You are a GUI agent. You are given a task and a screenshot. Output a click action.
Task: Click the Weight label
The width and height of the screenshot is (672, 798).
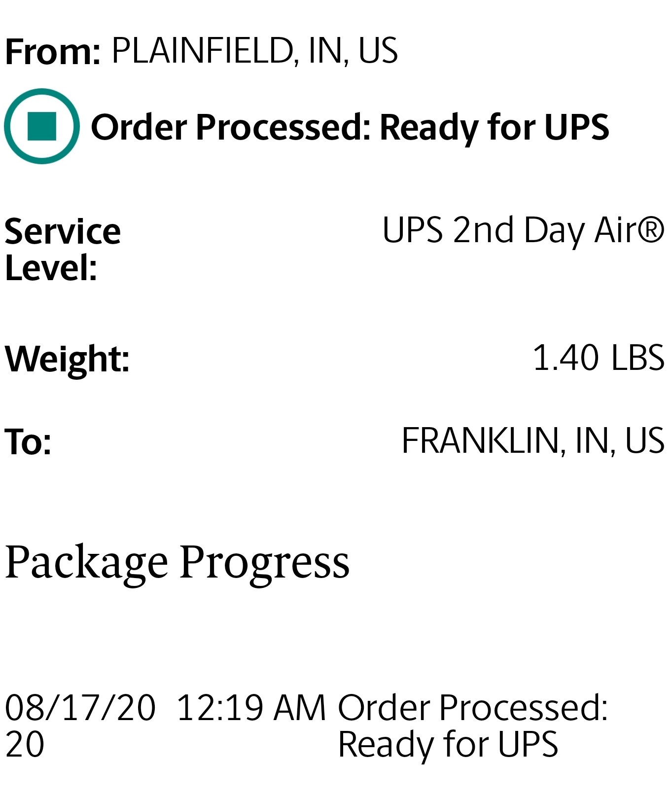[67, 360]
